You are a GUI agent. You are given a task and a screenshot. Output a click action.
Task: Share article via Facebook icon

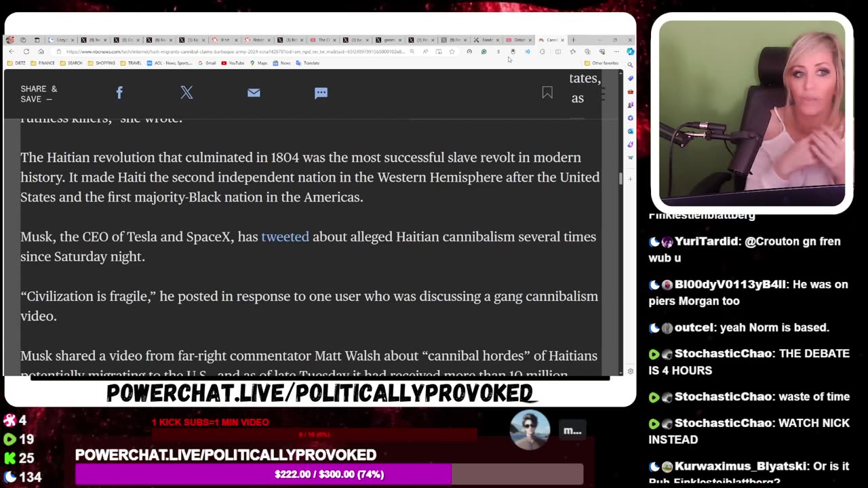pyautogui.click(x=119, y=93)
